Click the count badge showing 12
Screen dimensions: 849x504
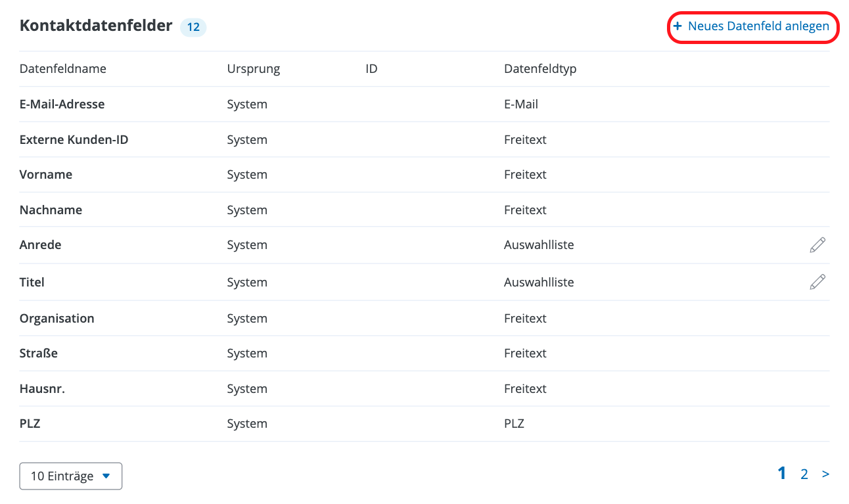[193, 28]
